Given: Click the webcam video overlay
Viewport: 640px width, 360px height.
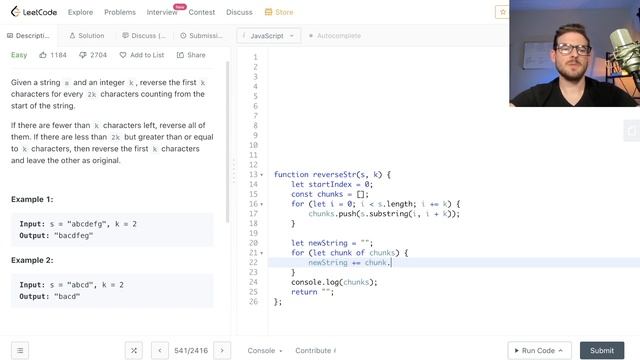Looking at the screenshot, I should point(574,53).
